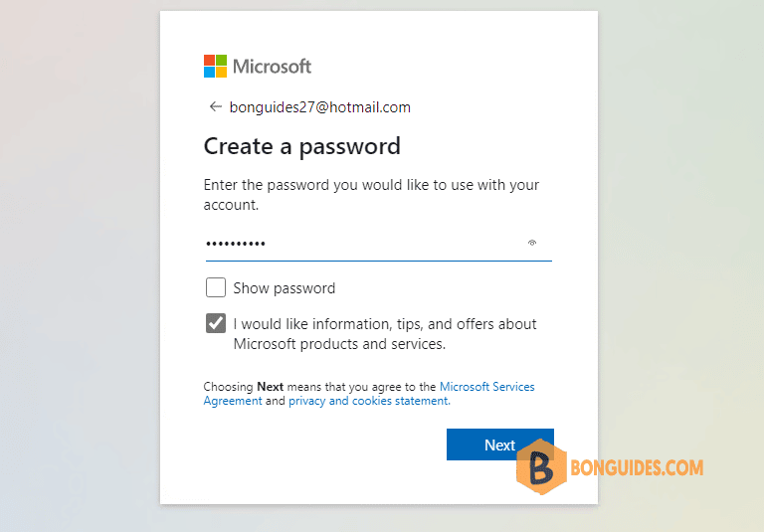The image size is (764, 532).
Task: Click the information, tips, and offers label
Action: 385,334
